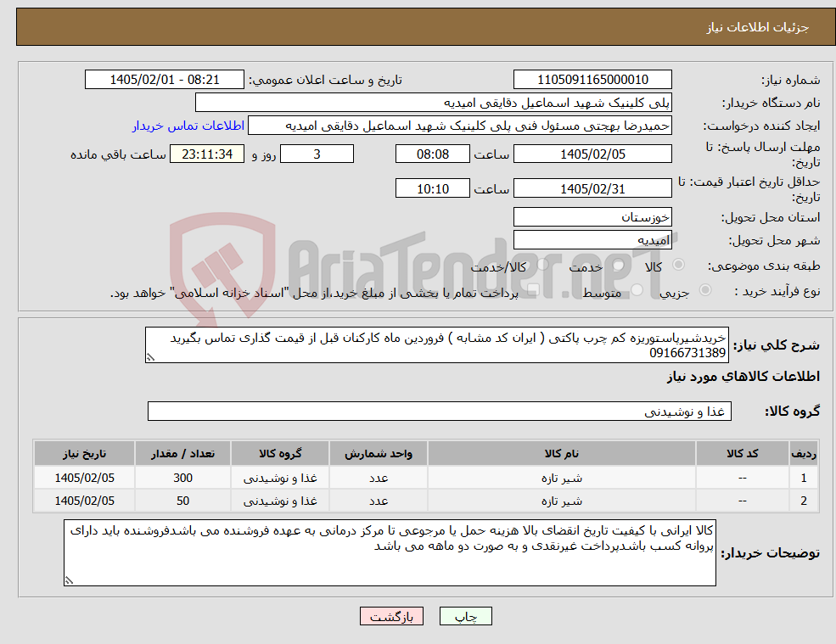Select the خدمت radio button
836x644 pixels.
click(x=619, y=265)
